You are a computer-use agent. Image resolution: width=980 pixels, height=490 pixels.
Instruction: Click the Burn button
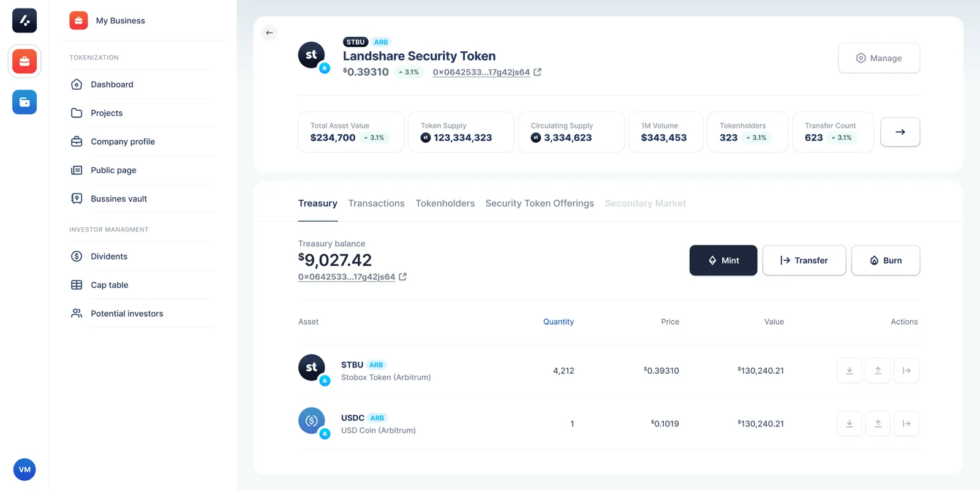pyautogui.click(x=885, y=260)
